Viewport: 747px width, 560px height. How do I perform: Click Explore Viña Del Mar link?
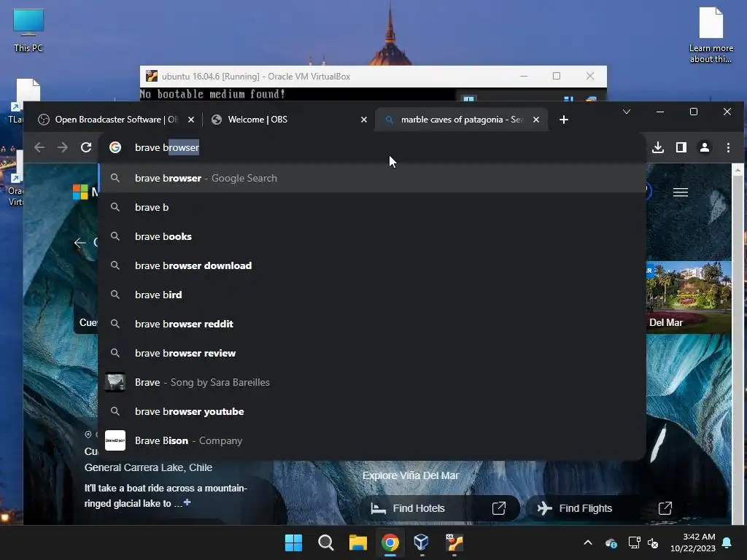click(x=410, y=475)
